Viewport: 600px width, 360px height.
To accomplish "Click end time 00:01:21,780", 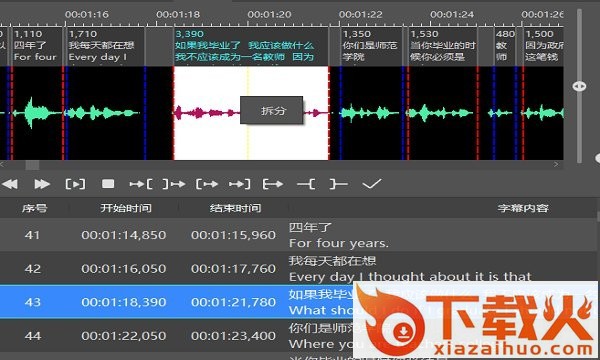I will pyautogui.click(x=233, y=302).
